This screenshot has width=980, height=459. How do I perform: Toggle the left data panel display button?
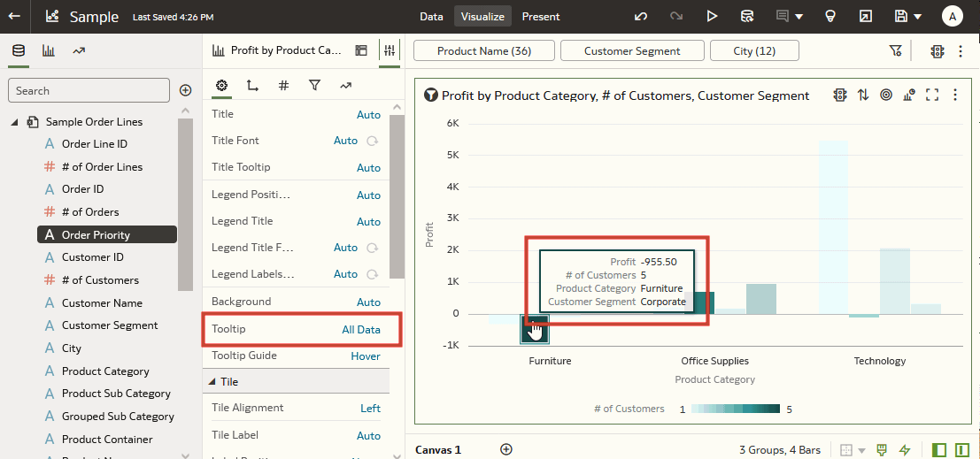coord(940,450)
